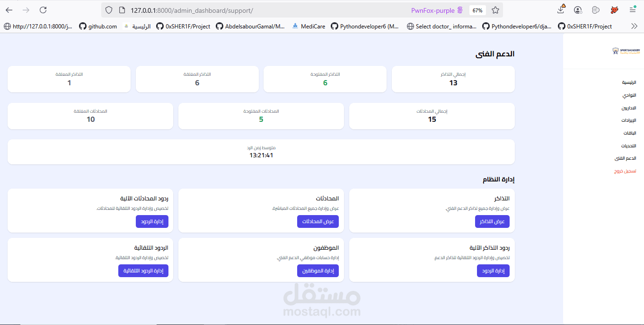Click the إدارة الموظفين button
The image size is (644, 325).
[318, 271]
